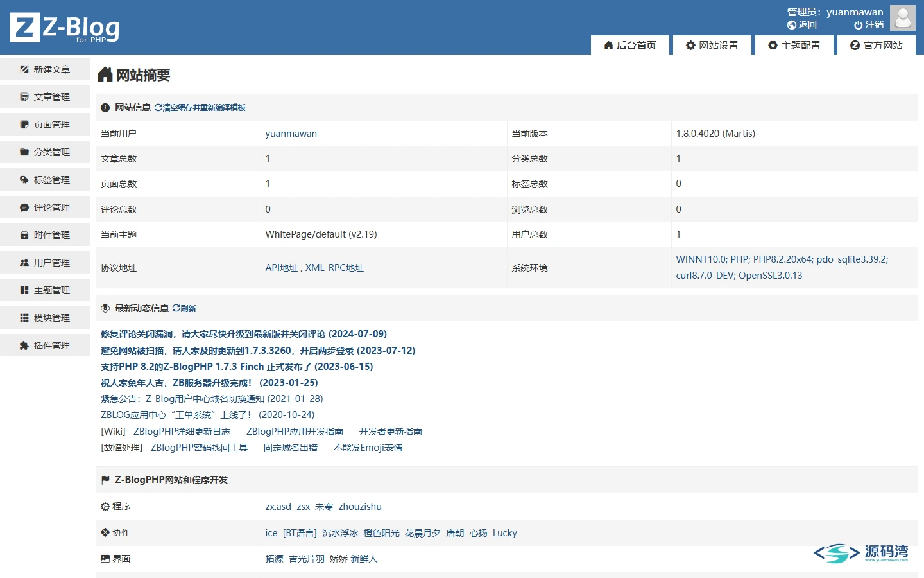924x578 pixels.
Task: Click the refresh icon beside 清空缓存并重新编译模板
Action: 158,108
